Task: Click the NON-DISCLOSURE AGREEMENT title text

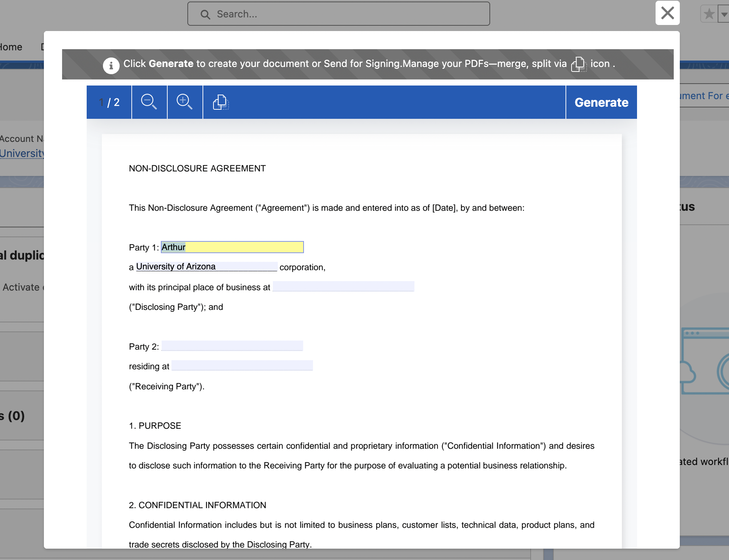Action: coord(197,168)
